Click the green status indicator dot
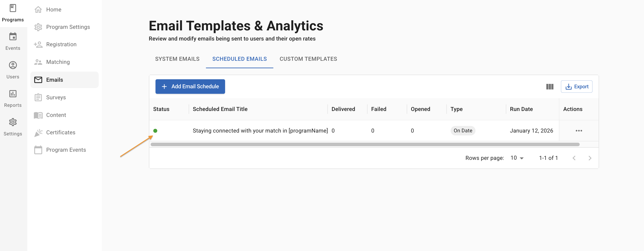644x251 pixels. click(x=155, y=131)
